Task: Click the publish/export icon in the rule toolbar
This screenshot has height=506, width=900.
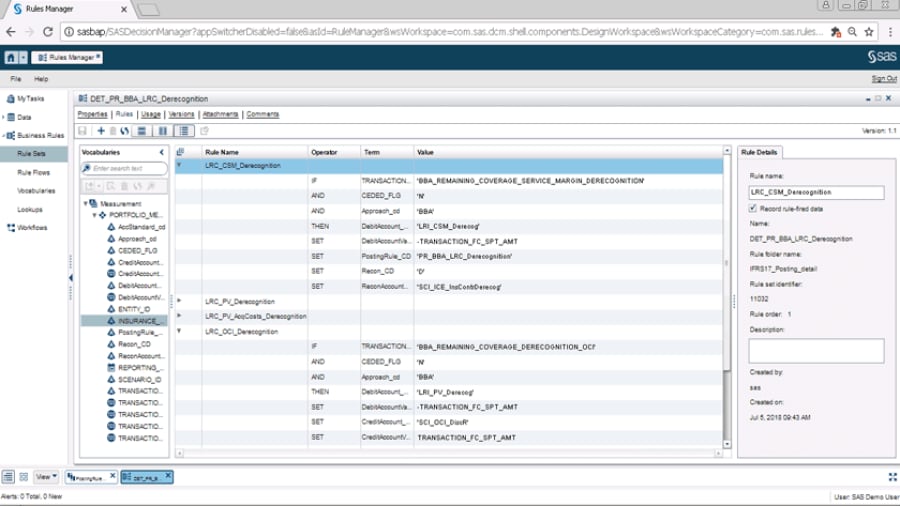Action: [x=204, y=131]
